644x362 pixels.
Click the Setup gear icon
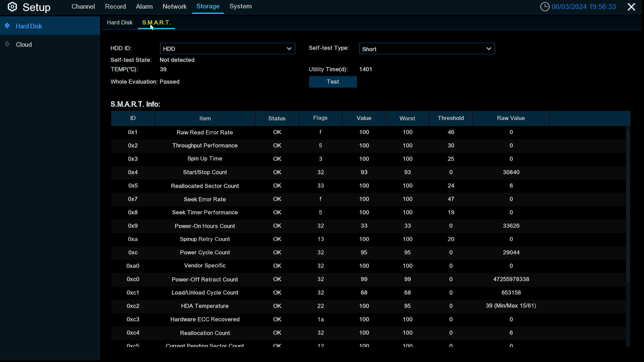coord(12,7)
